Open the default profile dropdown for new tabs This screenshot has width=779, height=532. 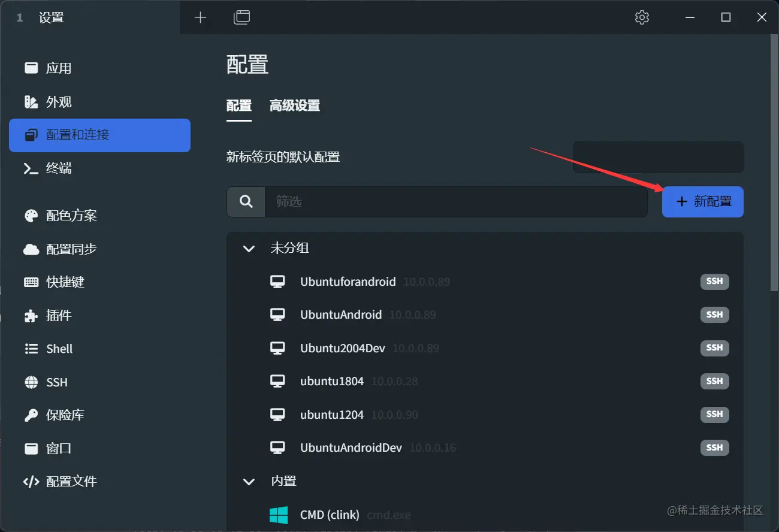click(x=658, y=158)
